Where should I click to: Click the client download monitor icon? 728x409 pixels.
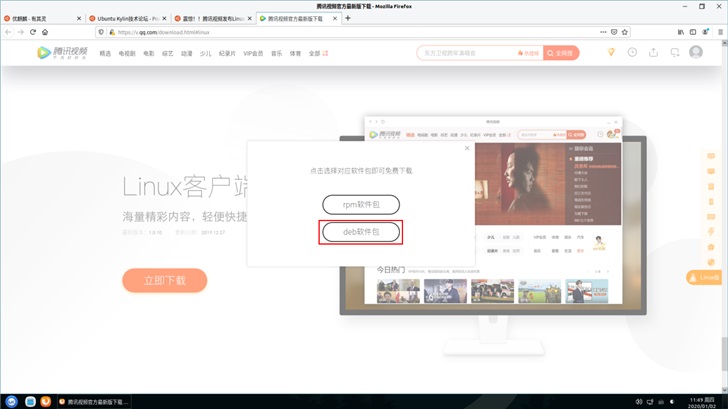pyautogui.click(x=675, y=52)
